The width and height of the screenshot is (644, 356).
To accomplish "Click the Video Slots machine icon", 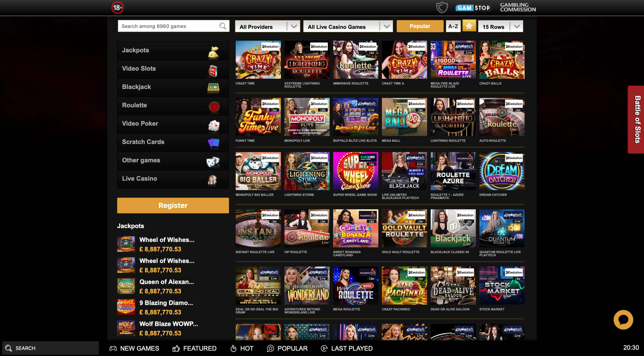I will pyautogui.click(x=213, y=71).
